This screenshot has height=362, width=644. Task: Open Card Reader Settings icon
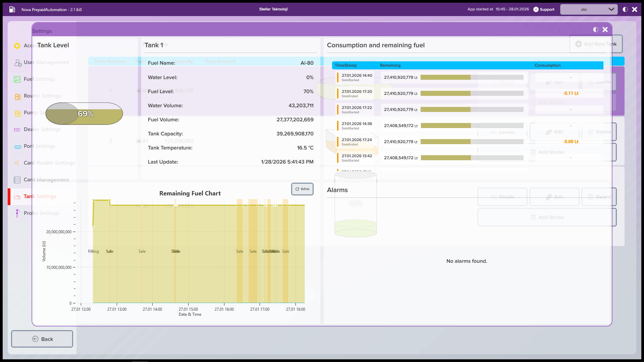pyautogui.click(x=17, y=163)
